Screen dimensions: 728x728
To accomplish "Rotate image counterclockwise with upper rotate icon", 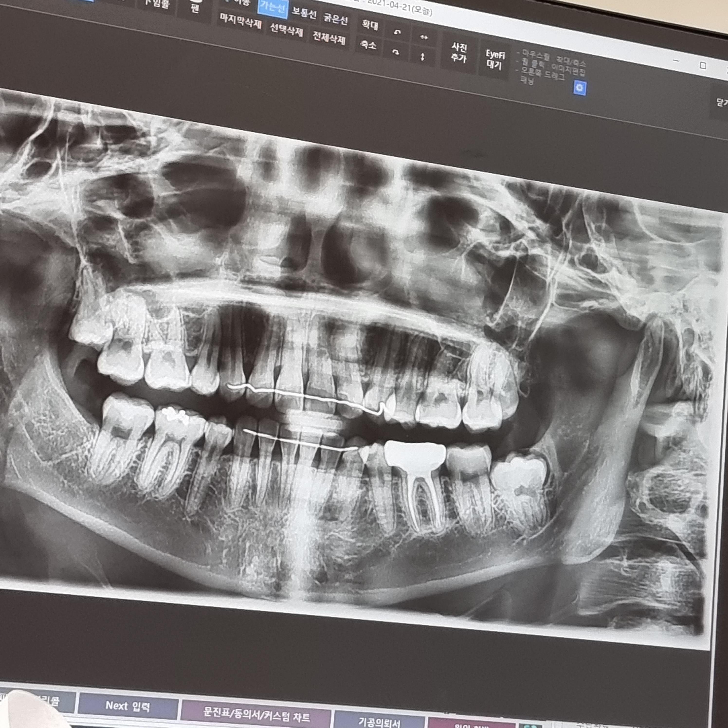I will [397, 32].
